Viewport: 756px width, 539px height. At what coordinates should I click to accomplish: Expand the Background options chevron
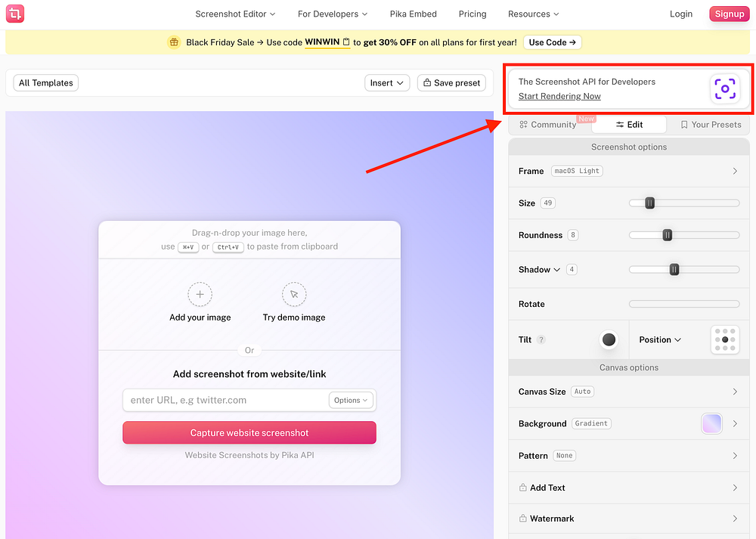coord(735,424)
